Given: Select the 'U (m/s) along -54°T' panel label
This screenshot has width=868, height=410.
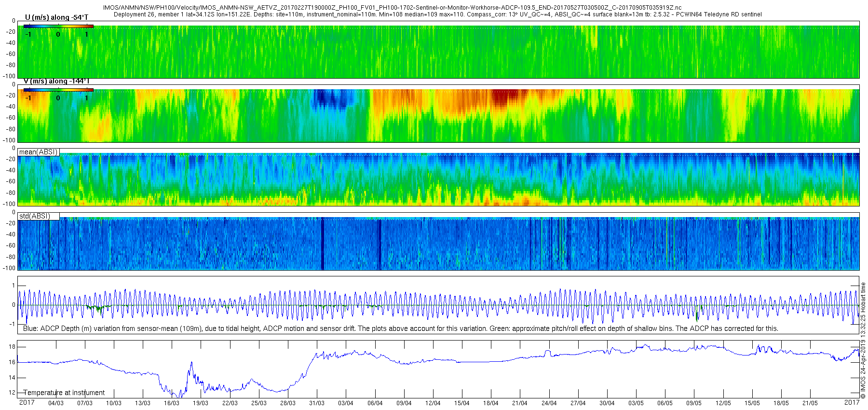Looking at the screenshot, I should (x=56, y=17).
